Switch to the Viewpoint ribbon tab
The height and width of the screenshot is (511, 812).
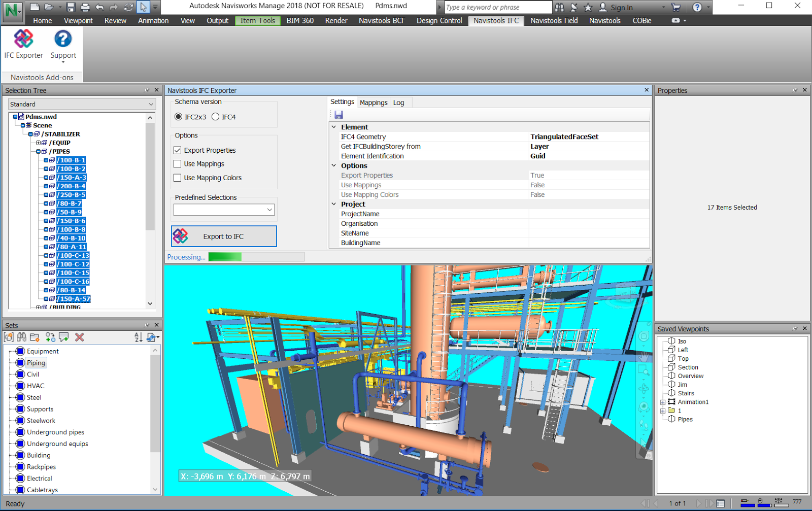coord(78,21)
